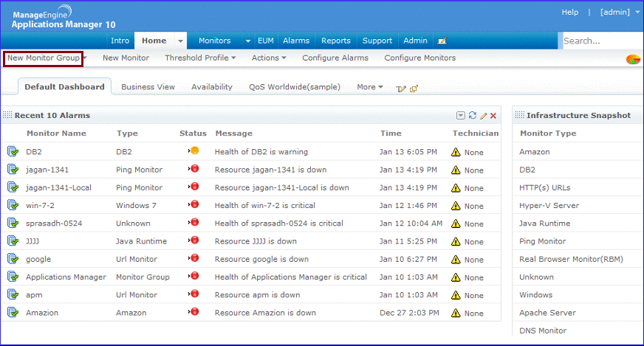Screen dimensions: 644x346
Task: Click 'Health of win-7-2 is critical' message
Action: coord(265,206)
